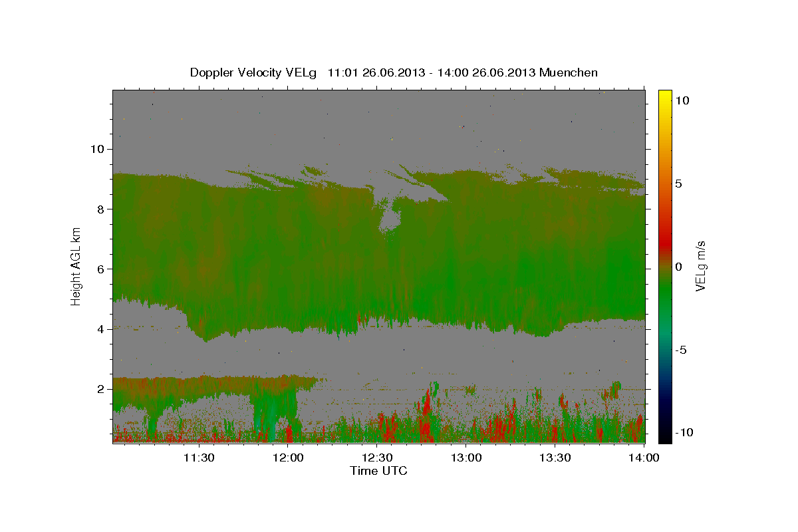Click the colorbar label -5
Viewport: 798px width, 532px height.
(x=681, y=350)
